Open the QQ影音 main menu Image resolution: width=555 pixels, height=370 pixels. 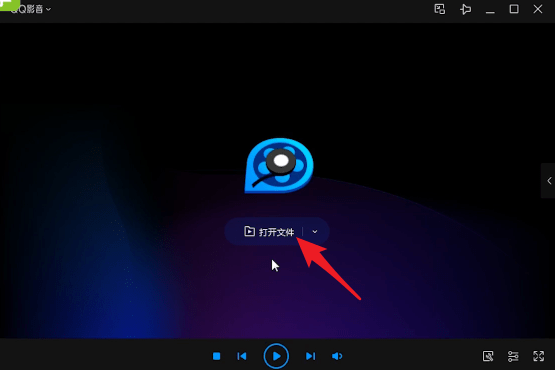pos(30,10)
